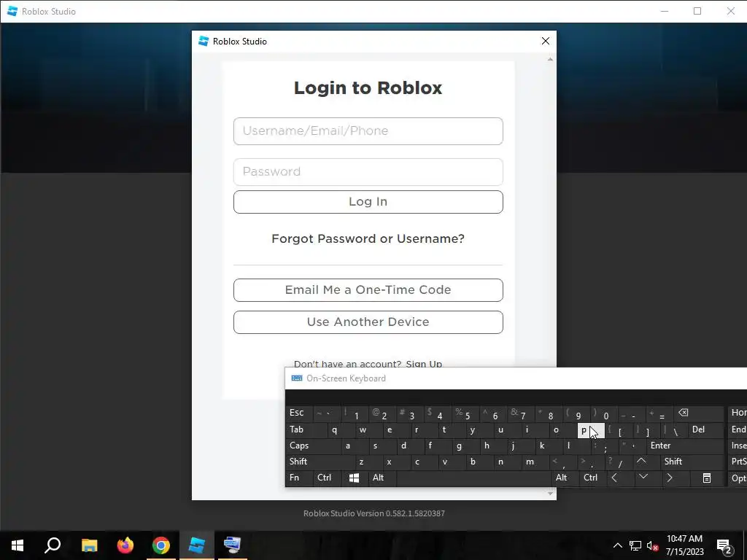Request Email Me a One-Time Code

click(x=368, y=290)
